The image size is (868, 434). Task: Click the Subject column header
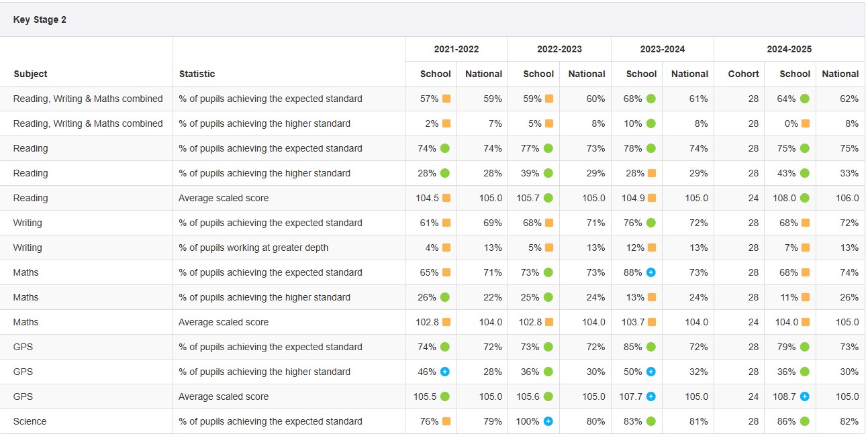(30, 74)
